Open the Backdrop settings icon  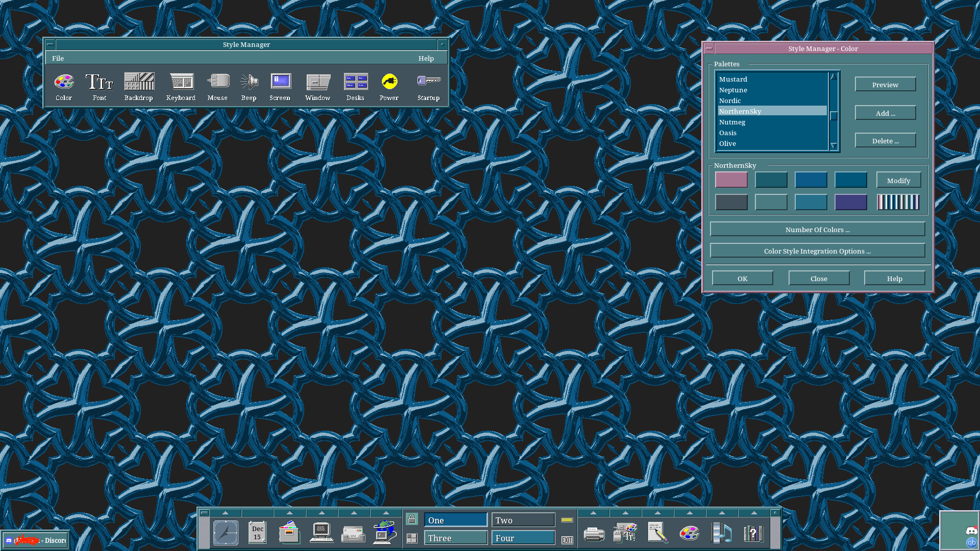pos(139,86)
